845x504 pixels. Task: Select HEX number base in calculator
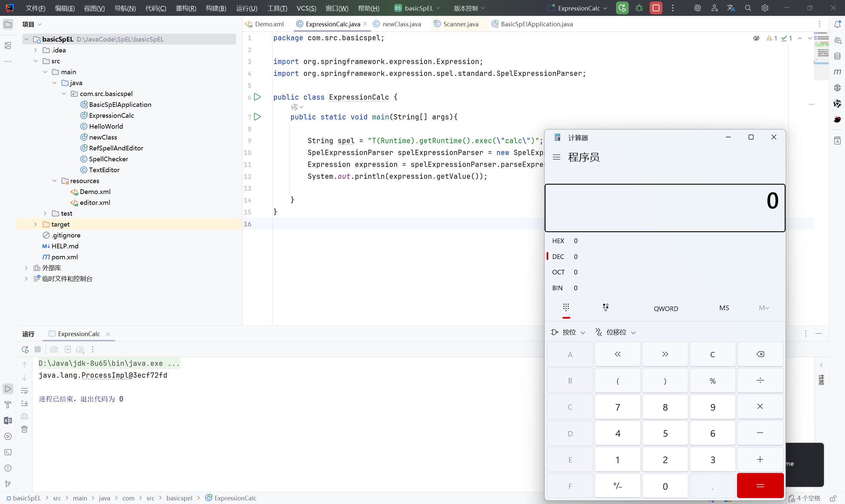(x=558, y=241)
